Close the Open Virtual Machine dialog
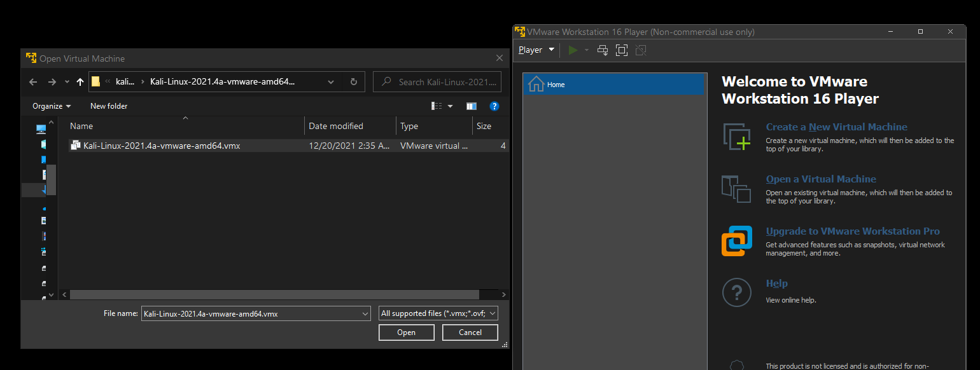 500,58
